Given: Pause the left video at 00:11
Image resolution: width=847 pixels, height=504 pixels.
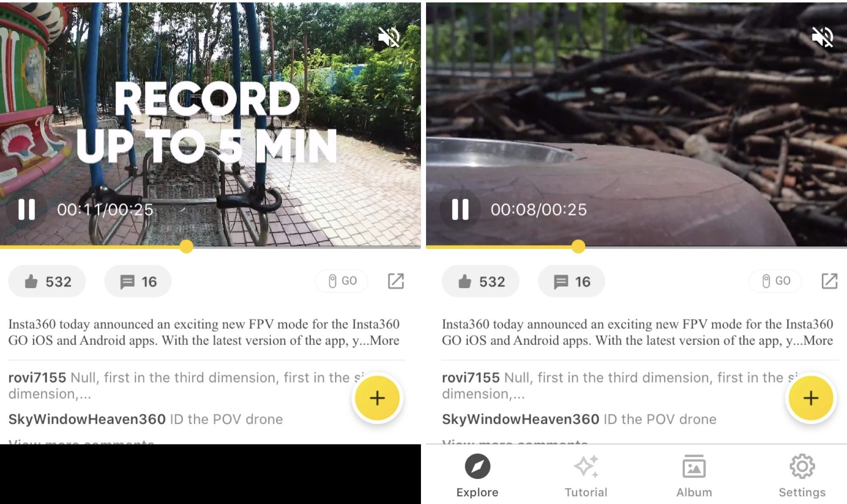Looking at the screenshot, I should tap(26, 209).
